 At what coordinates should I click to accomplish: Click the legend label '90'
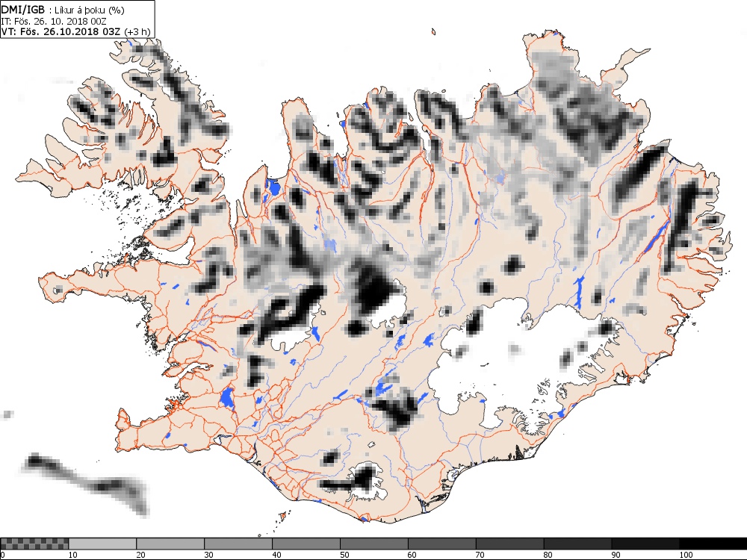pos(616,555)
